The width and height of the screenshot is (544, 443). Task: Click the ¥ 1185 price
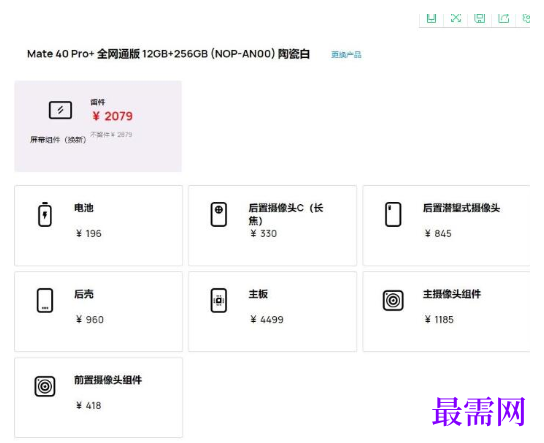pyautogui.click(x=439, y=320)
